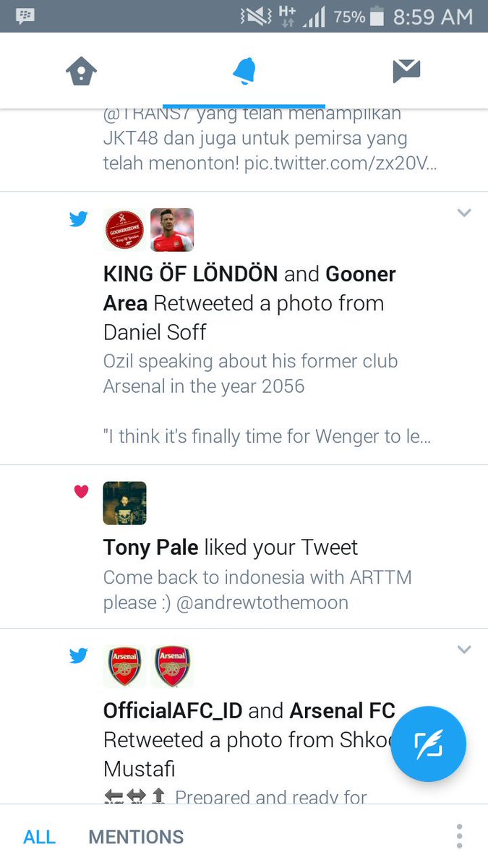Open the pic.twitter.com link in the JKT48 tweet
Image resolution: width=488 pixels, height=868 pixels.
click(340, 163)
